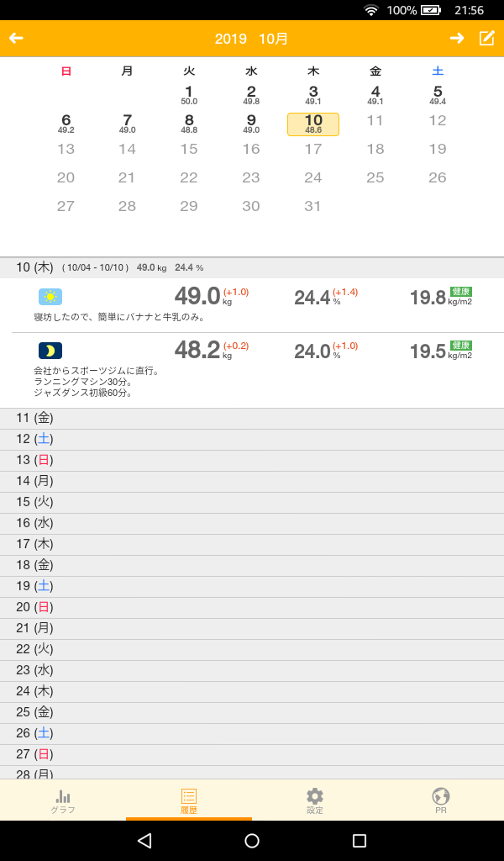Tap the 2019 10月 header title
This screenshot has width=504, height=861.
(x=251, y=39)
